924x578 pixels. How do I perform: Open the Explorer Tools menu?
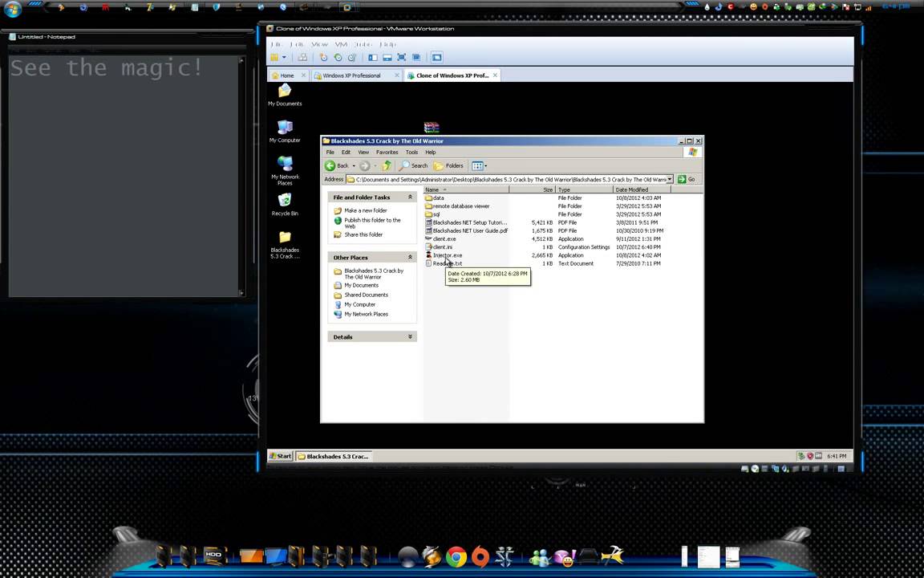(412, 153)
